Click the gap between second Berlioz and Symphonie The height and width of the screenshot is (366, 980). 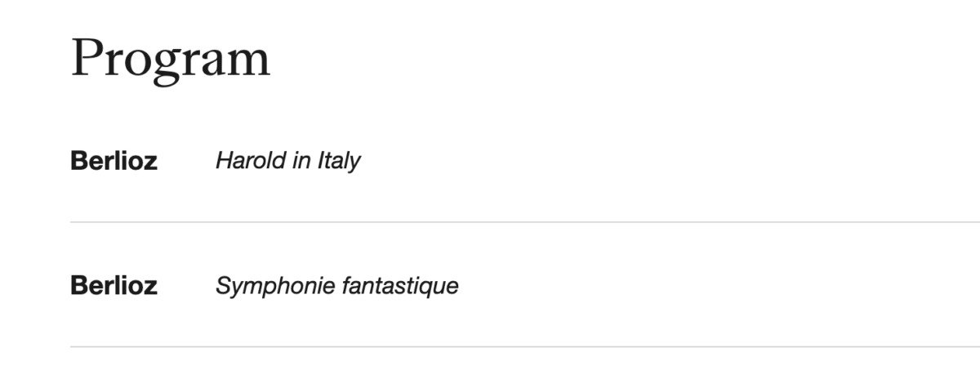coord(186,286)
